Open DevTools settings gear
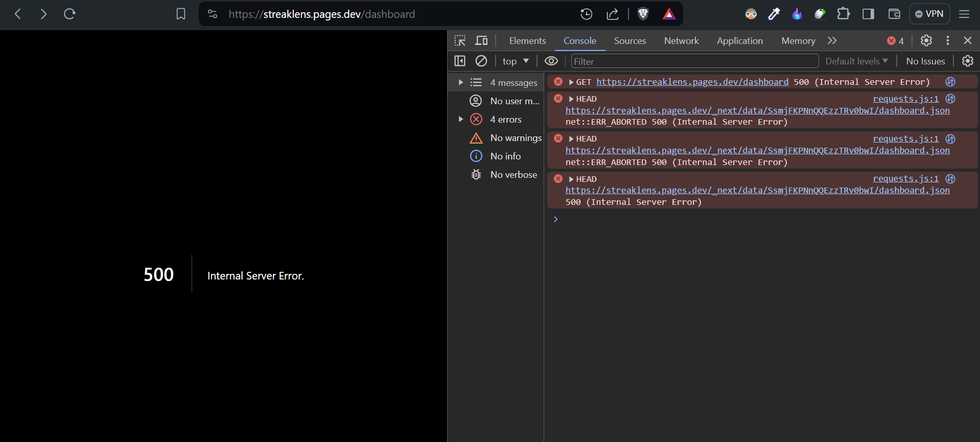Viewport: 980px width, 442px height. [x=926, y=40]
